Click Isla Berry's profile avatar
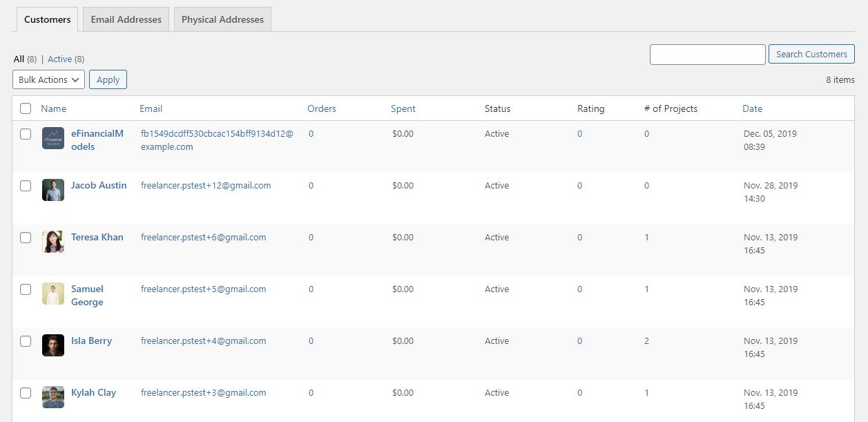The height and width of the screenshot is (422, 868). click(53, 345)
